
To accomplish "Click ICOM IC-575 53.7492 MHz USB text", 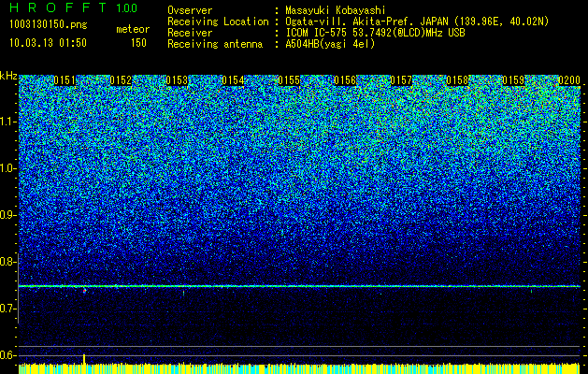I will coord(375,33).
